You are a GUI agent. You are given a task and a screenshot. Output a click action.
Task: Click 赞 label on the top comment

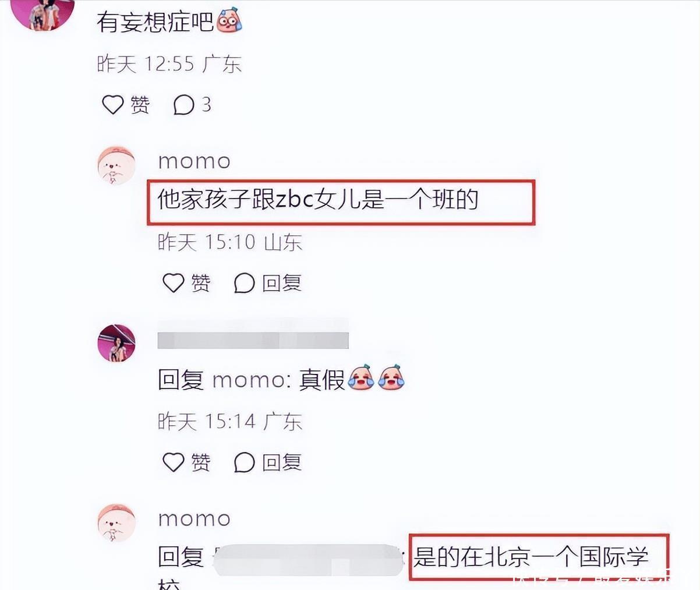pos(140,105)
